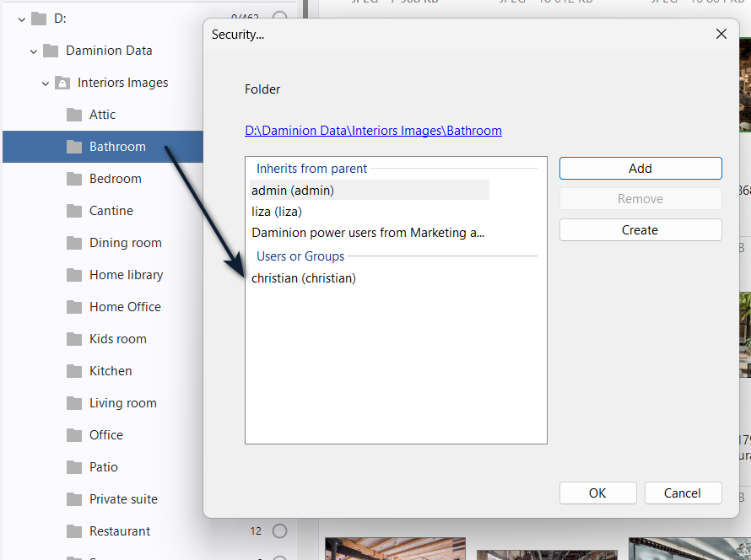Select the Living room folder
Viewport: 751px width, 560px height.
click(x=123, y=403)
